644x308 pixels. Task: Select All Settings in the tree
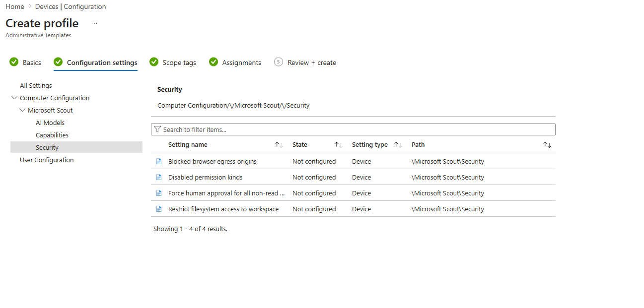[36, 86]
